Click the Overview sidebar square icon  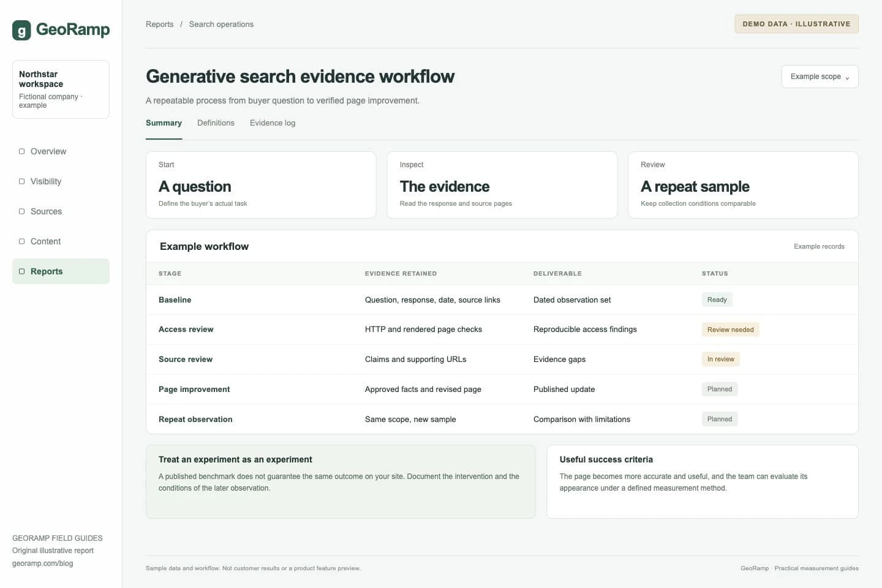(22, 151)
